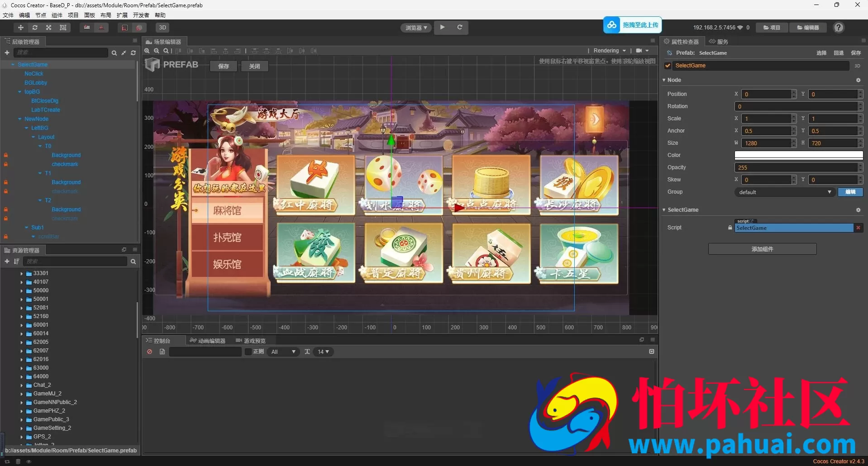Select the scale transform tool
Screen dimensions: 868x466
48,28
